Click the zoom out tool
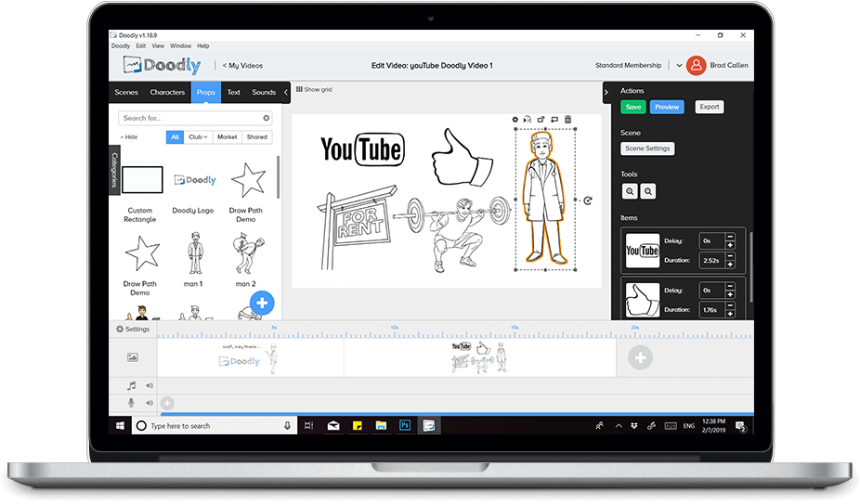The width and height of the screenshot is (860, 504). (x=648, y=191)
